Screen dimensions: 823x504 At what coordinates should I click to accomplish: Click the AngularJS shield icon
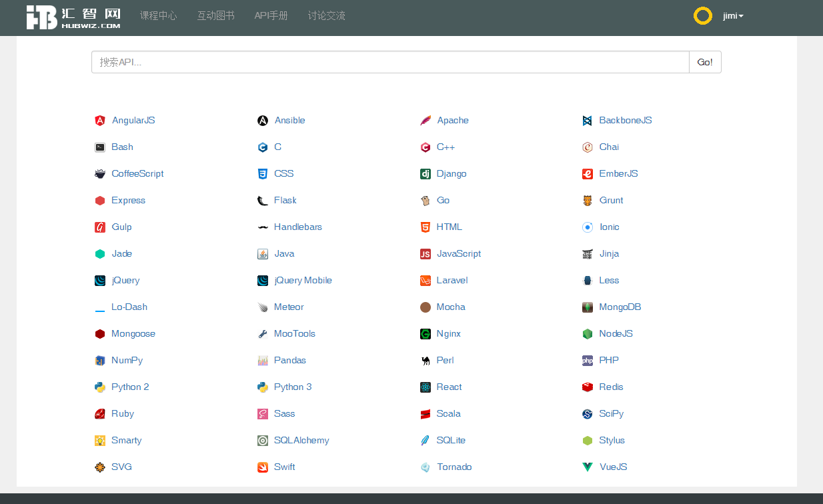pyautogui.click(x=100, y=121)
